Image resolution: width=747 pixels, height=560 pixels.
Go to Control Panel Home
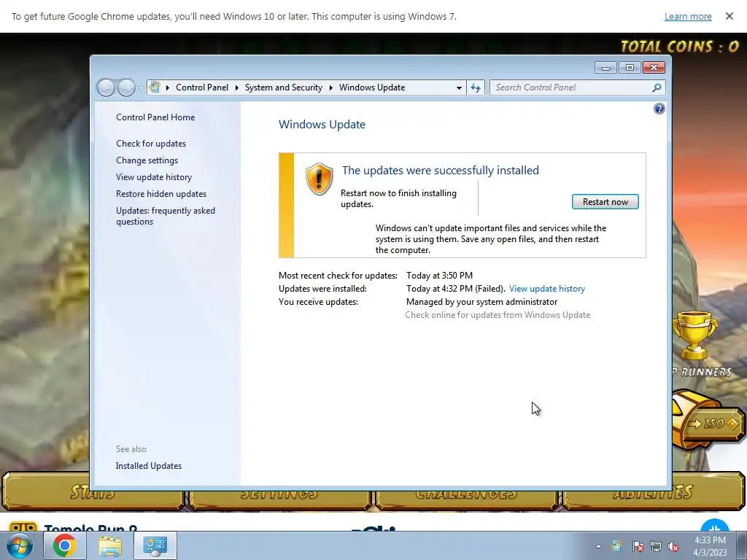[x=155, y=117]
